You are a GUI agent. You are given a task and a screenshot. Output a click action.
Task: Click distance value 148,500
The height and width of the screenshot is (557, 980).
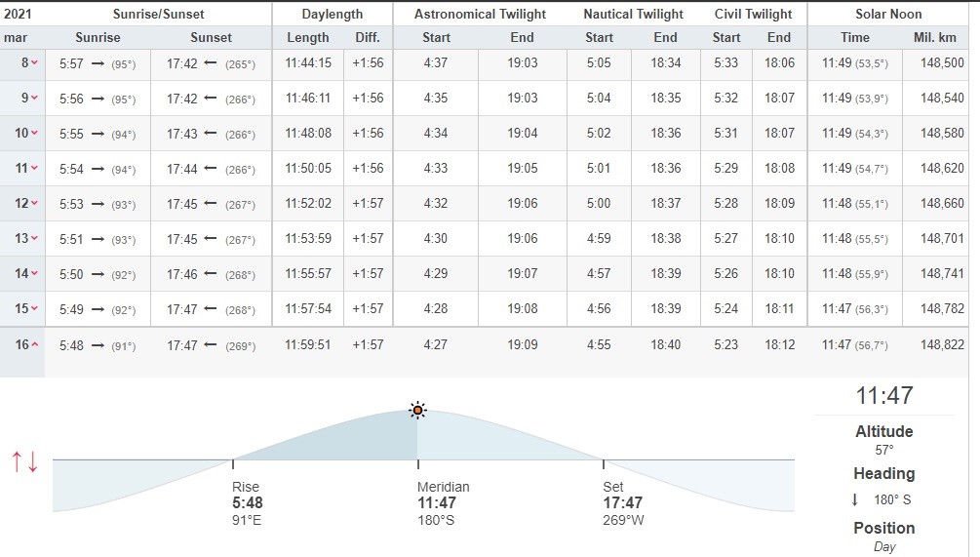tap(942, 63)
